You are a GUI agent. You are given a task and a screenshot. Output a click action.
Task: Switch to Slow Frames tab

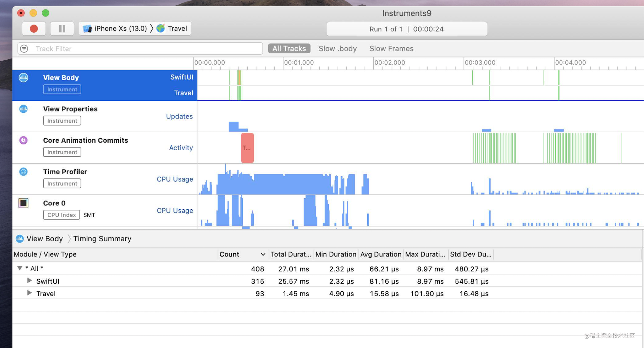(x=391, y=49)
